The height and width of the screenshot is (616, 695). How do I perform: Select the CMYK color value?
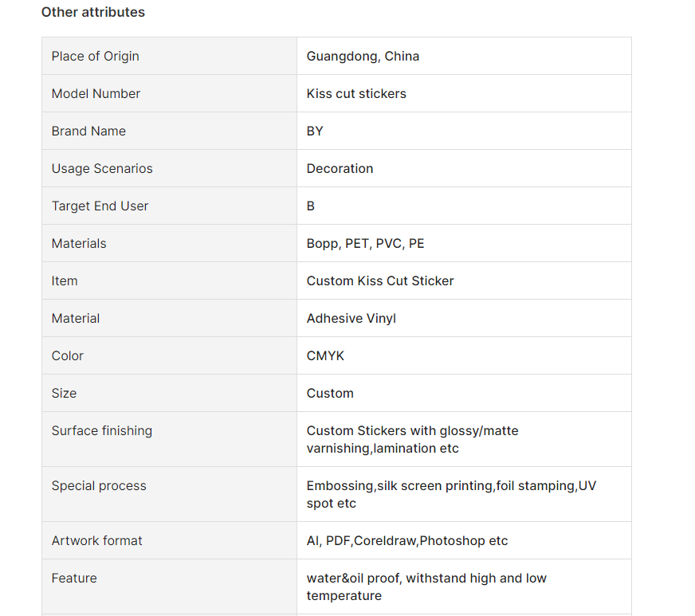(x=325, y=356)
